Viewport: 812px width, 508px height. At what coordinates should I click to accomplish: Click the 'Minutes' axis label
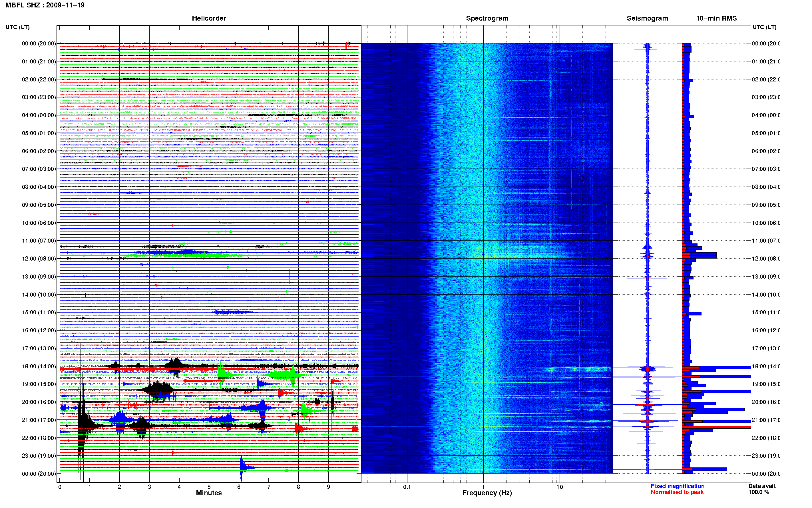[209, 493]
